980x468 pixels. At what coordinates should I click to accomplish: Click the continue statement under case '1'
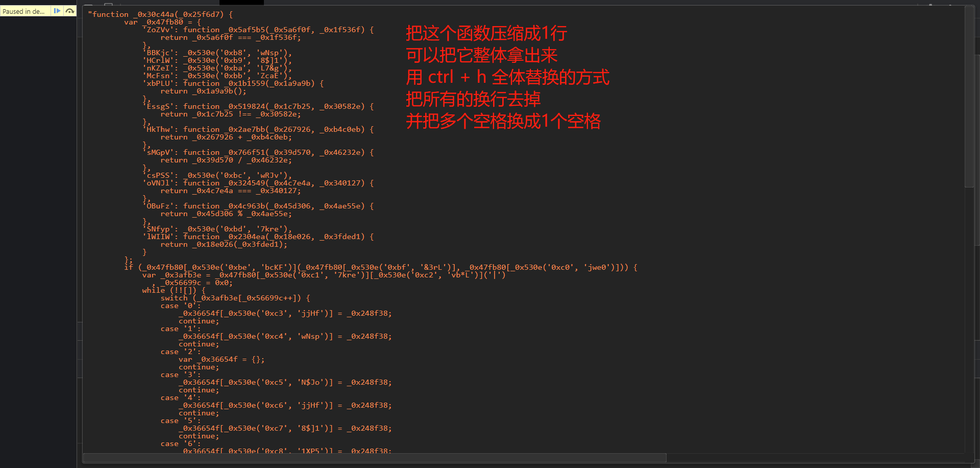(x=198, y=344)
